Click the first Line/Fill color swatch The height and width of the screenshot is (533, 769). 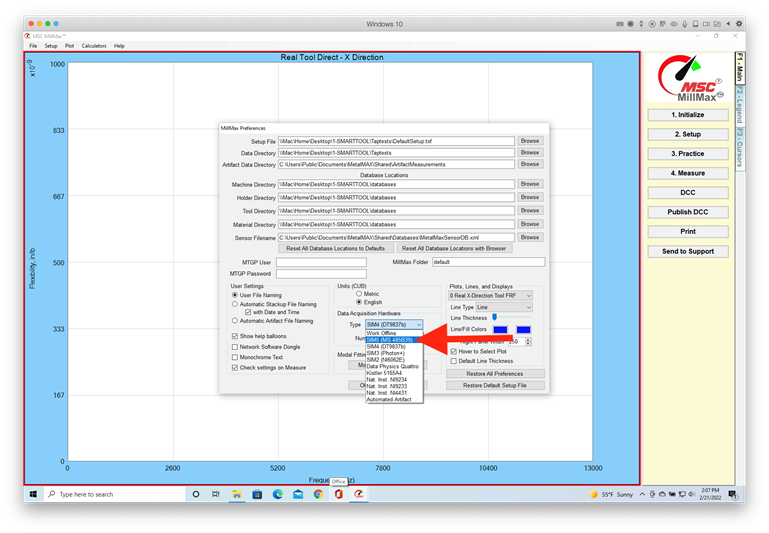tap(500, 330)
